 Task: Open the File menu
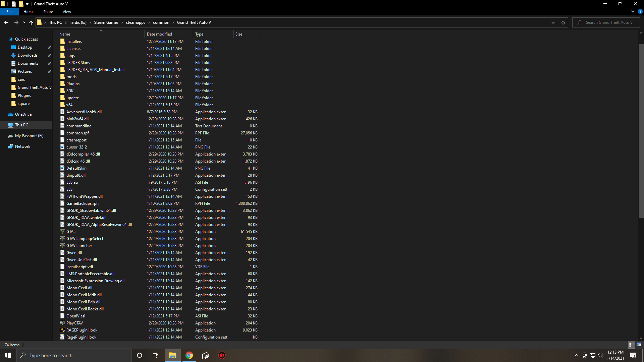pos(9,12)
